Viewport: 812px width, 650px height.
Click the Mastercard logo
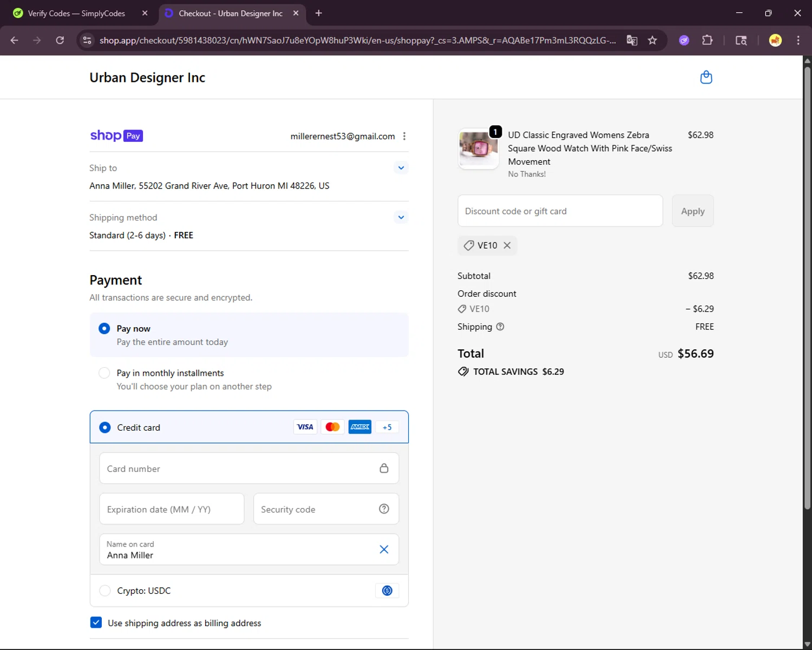[332, 427]
